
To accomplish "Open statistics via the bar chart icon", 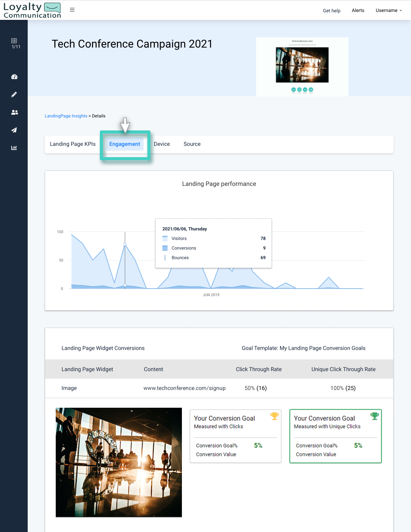I will click(14, 148).
